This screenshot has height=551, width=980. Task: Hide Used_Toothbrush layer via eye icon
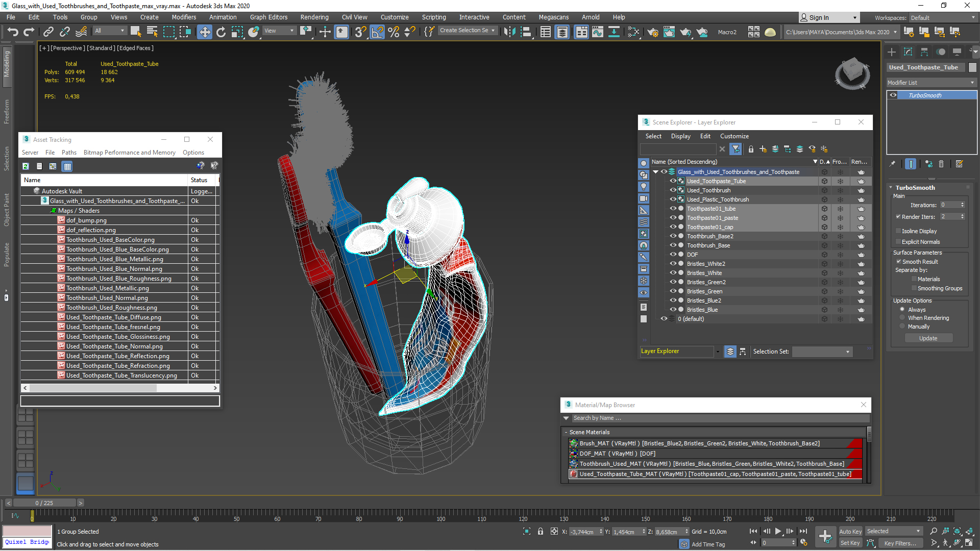click(x=673, y=190)
